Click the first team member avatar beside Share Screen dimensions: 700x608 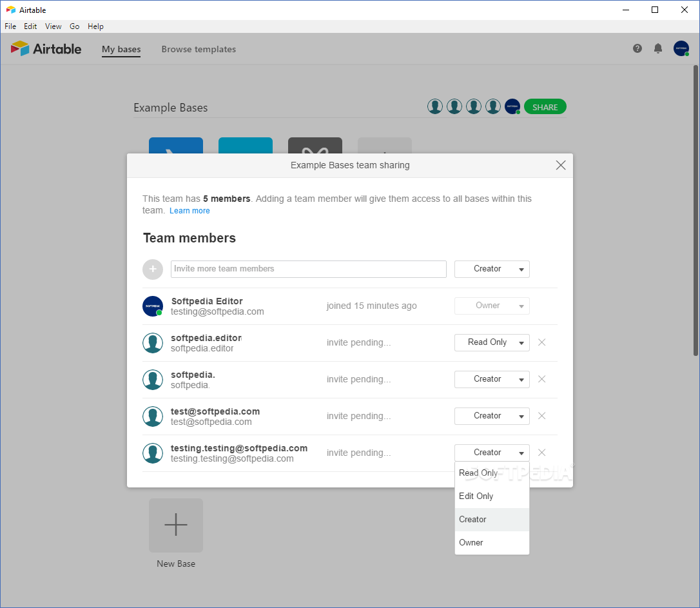pos(435,106)
